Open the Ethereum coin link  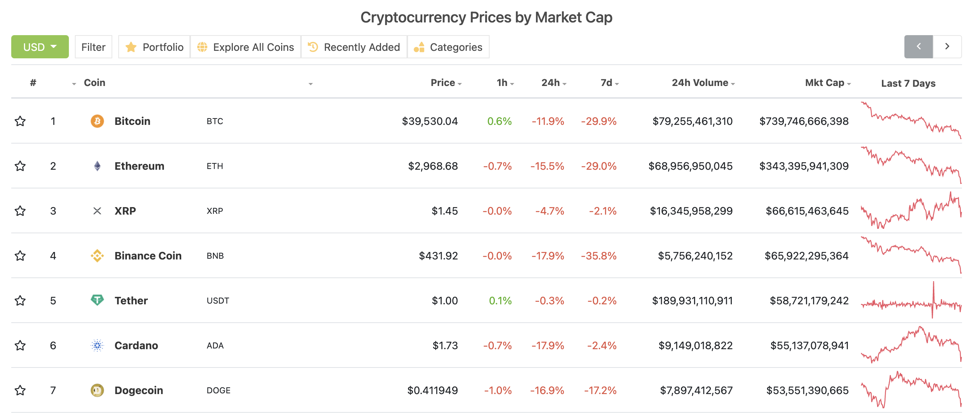pos(139,166)
